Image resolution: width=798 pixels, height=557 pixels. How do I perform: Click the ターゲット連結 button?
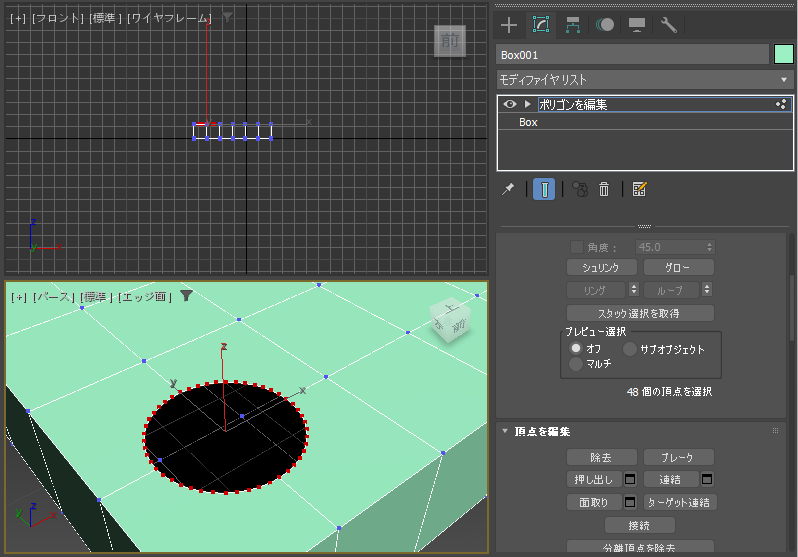click(680, 503)
